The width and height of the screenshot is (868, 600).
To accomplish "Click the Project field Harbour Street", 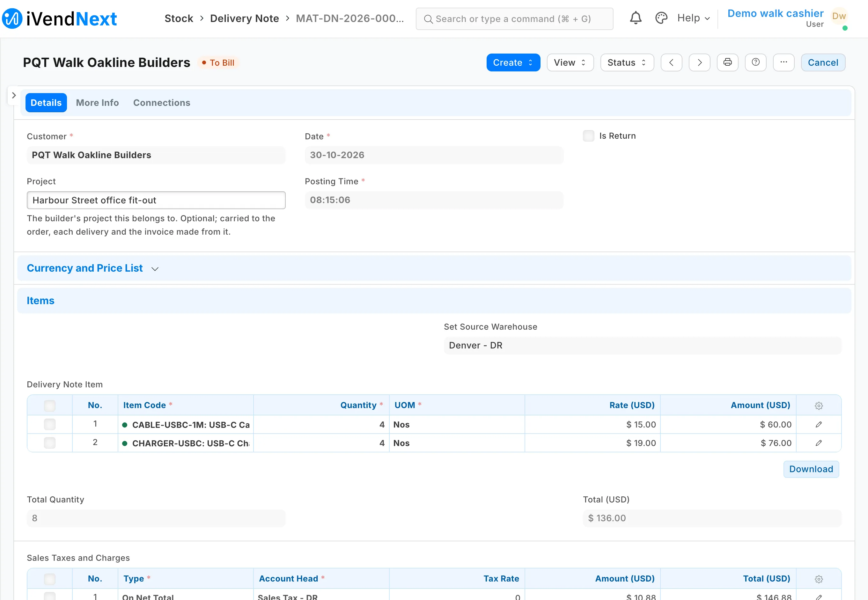I will [156, 201].
